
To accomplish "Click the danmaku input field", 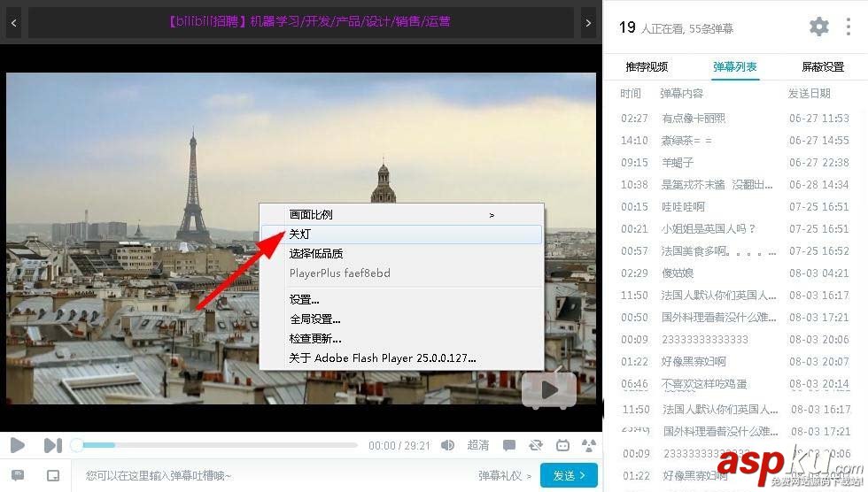I will point(271,475).
